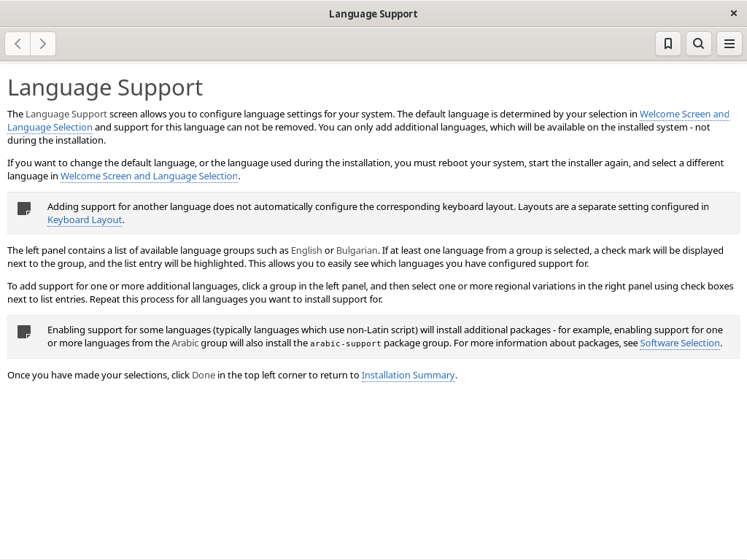747x560 pixels.
Task: Click the gray word Bulgarian in the text
Action: tap(357, 251)
